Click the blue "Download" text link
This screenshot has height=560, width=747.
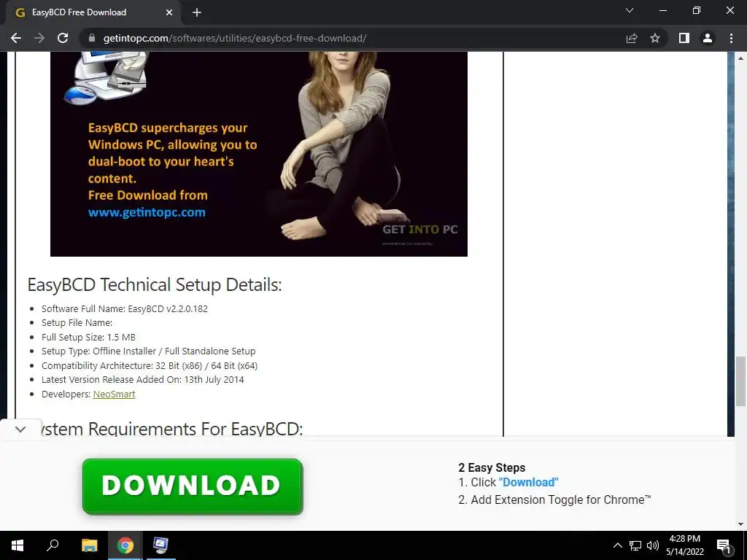[x=528, y=483]
